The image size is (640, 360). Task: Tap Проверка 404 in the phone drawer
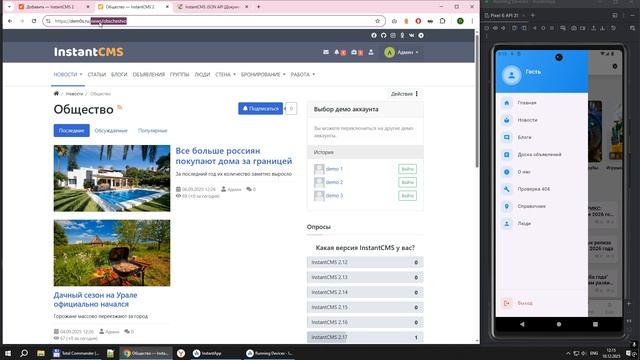[542, 189]
